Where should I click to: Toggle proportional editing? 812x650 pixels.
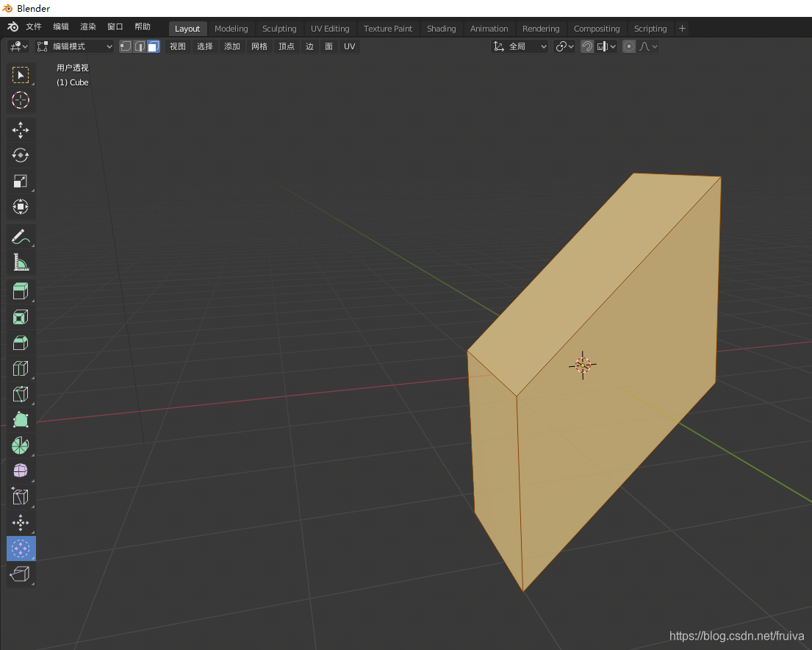(629, 46)
